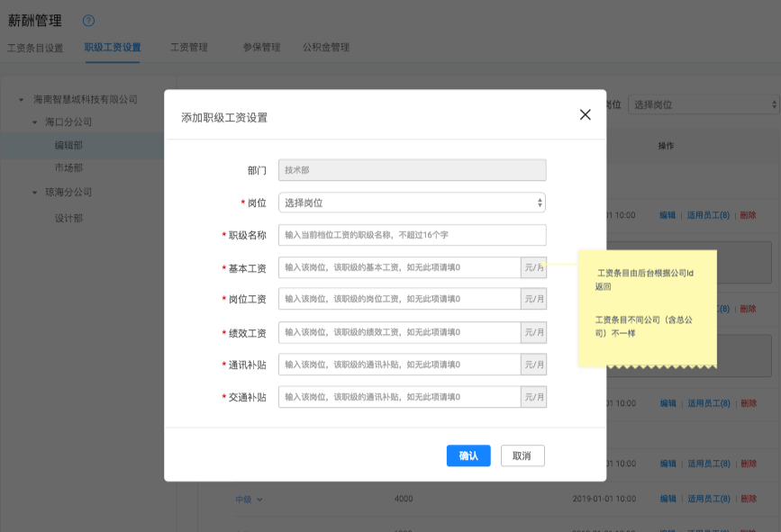
Task: Select 市场部 in the department tree
Action: tap(68, 167)
